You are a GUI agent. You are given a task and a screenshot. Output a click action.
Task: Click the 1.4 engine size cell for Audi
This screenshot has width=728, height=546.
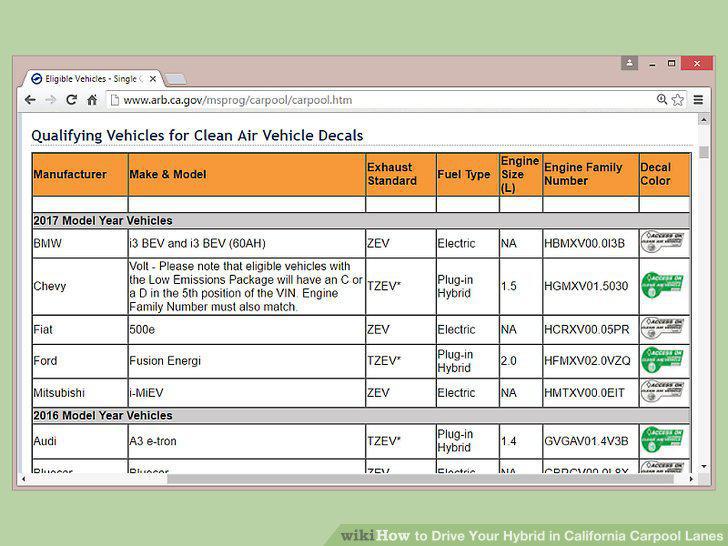tap(520, 441)
